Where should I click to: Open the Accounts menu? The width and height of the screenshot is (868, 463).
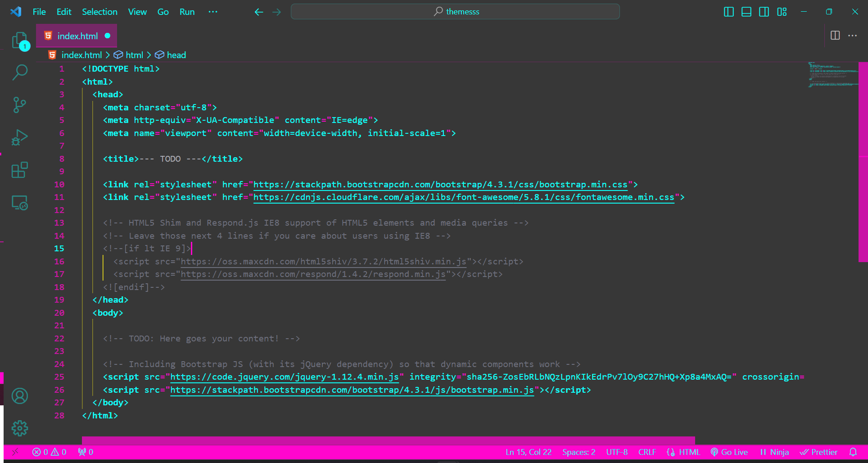20,396
